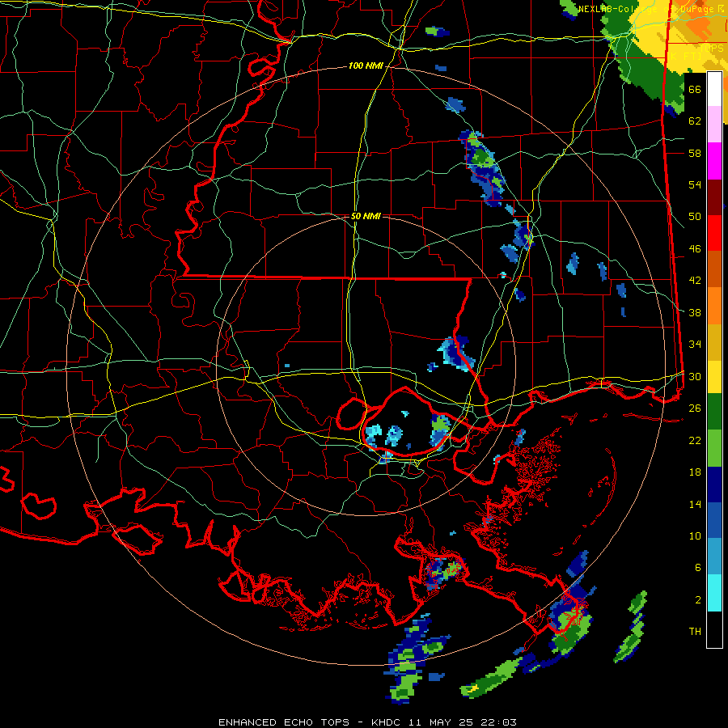Click the '22:03' timestamp in the caption
728x728 pixels.
tap(497, 722)
